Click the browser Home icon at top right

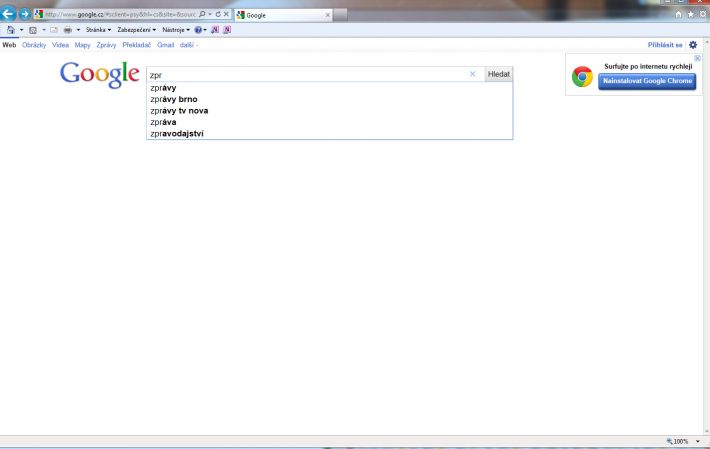[x=678, y=14]
